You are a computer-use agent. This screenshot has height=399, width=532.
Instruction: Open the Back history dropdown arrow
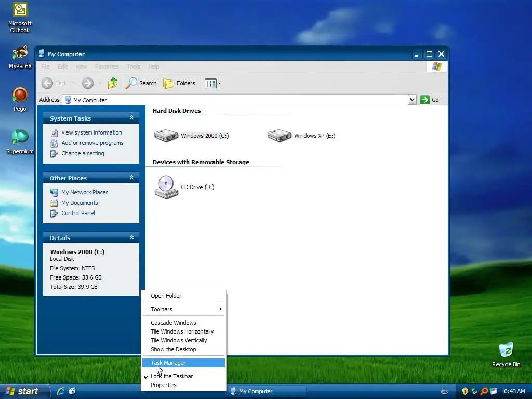click(73, 83)
